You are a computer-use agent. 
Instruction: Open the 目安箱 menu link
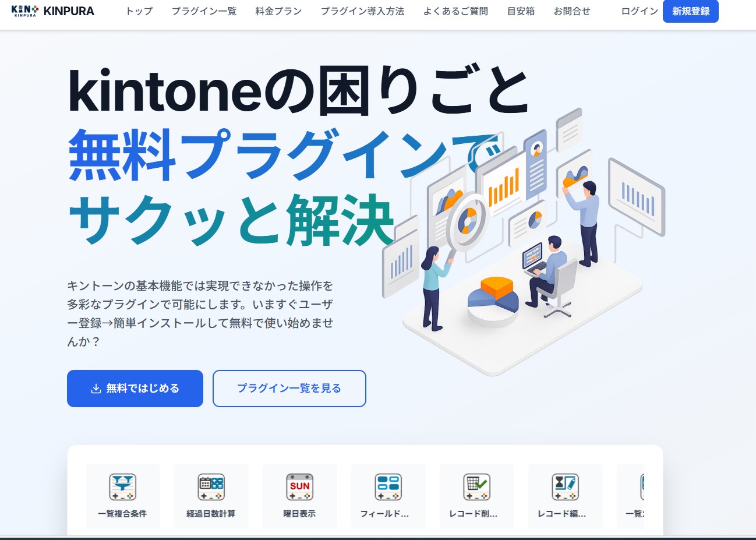521,11
